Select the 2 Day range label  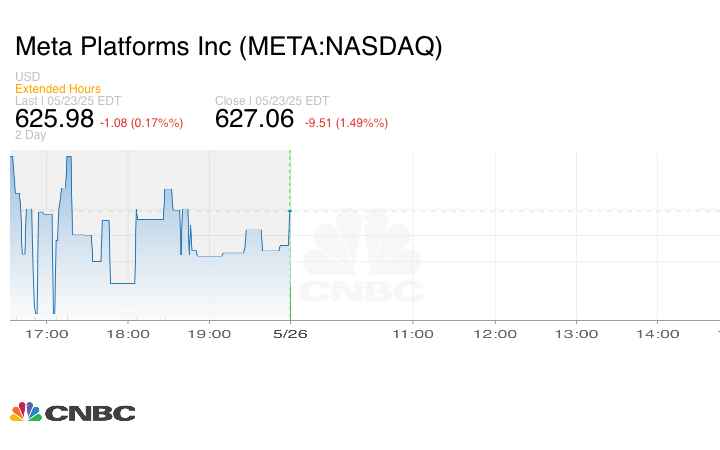30,135
